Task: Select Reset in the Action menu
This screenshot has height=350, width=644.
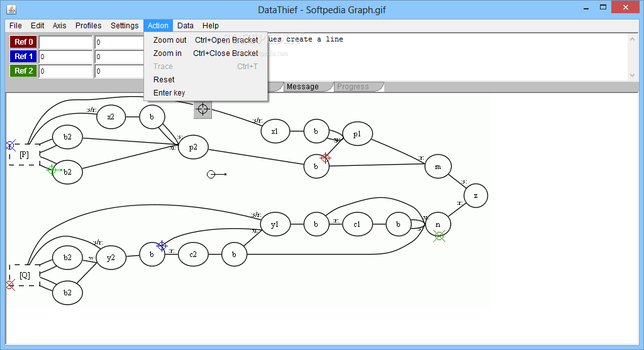Action: coord(206,79)
